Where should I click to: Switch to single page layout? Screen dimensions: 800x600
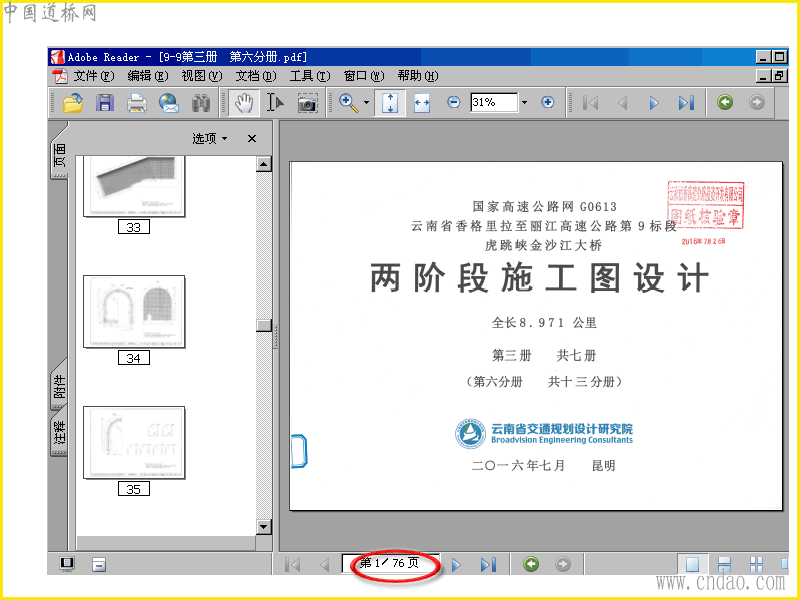click(692, 564)
